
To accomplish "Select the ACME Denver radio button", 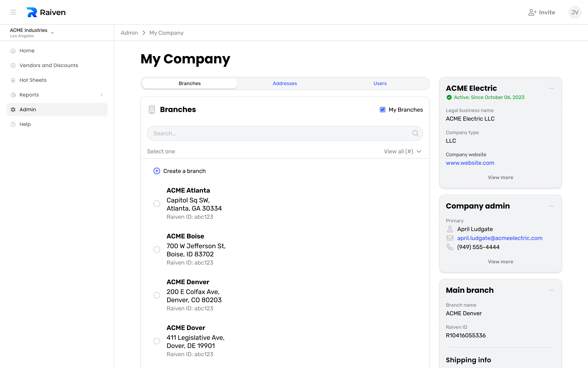I will pos(157,295).
